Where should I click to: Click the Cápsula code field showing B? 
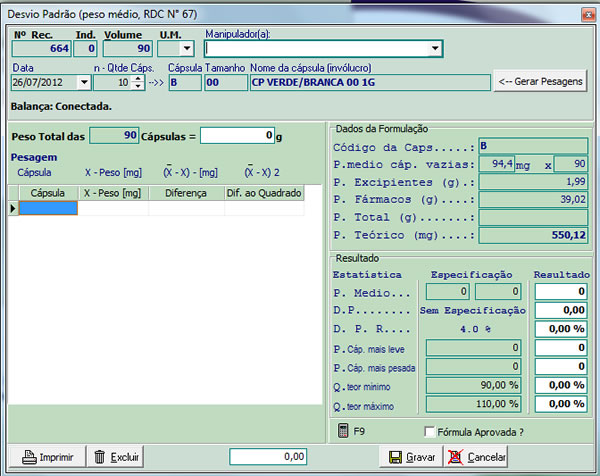coord(185,82)
